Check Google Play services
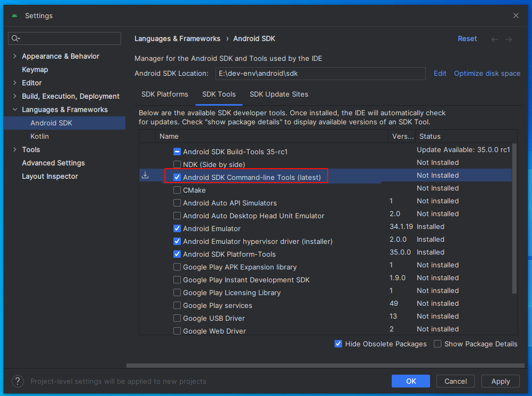The image size is (532, 396). coord(177,305)
